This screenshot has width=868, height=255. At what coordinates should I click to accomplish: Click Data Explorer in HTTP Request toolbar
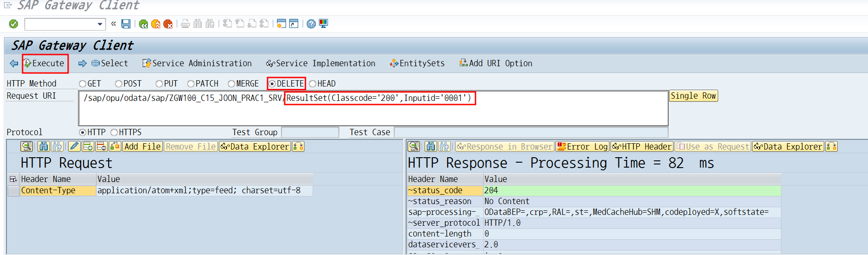(x=255, y=146)
